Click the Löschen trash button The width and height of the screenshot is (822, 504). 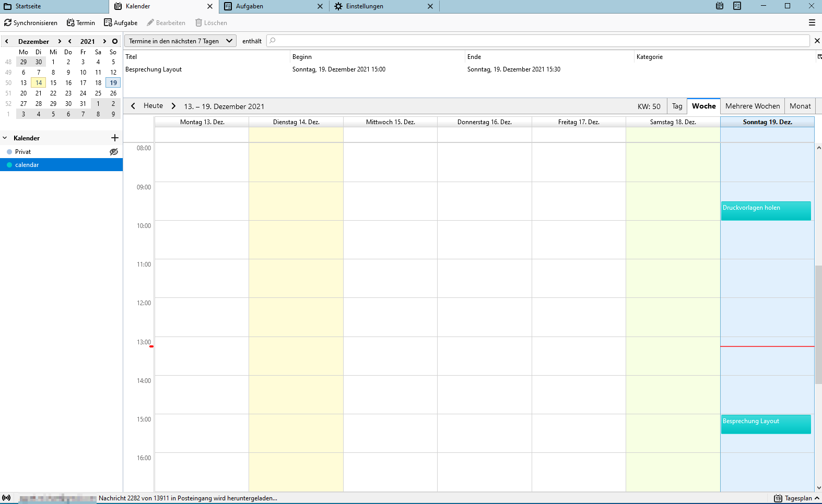click(x=211, y=23)
